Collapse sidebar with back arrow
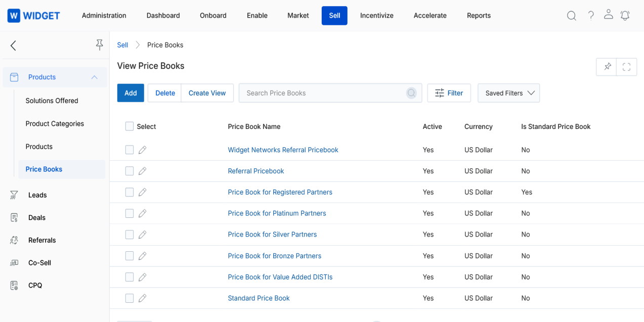 point(13,45)
